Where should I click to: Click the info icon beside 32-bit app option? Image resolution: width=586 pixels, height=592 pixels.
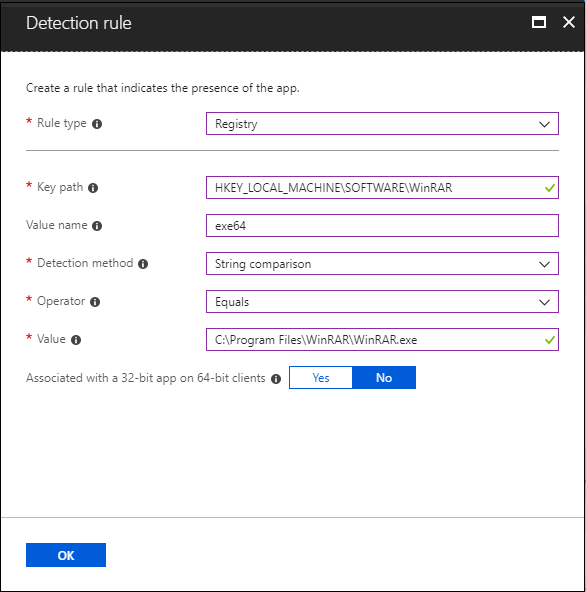click(x=276, y=379)
